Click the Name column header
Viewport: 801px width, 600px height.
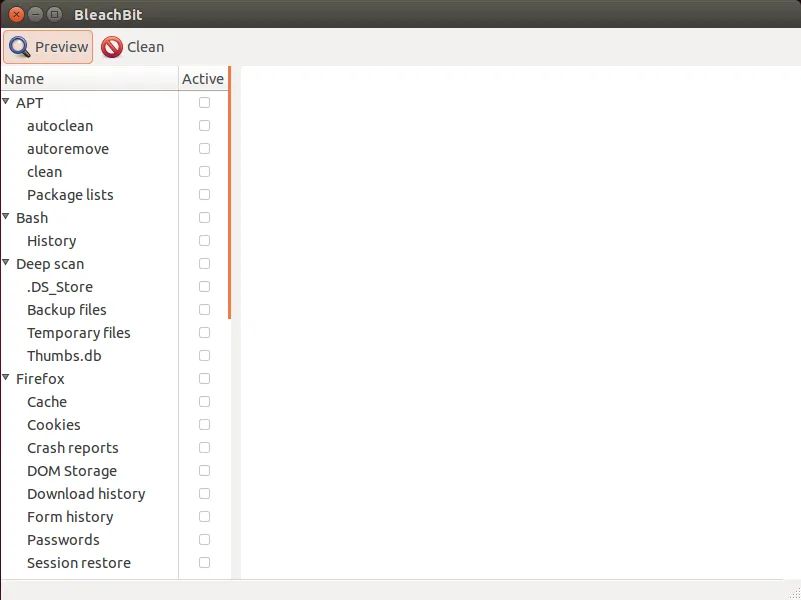coord(89,79)
